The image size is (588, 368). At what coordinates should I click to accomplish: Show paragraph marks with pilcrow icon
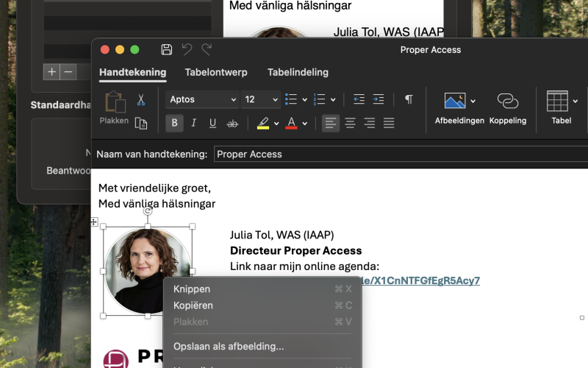[409, 99]
